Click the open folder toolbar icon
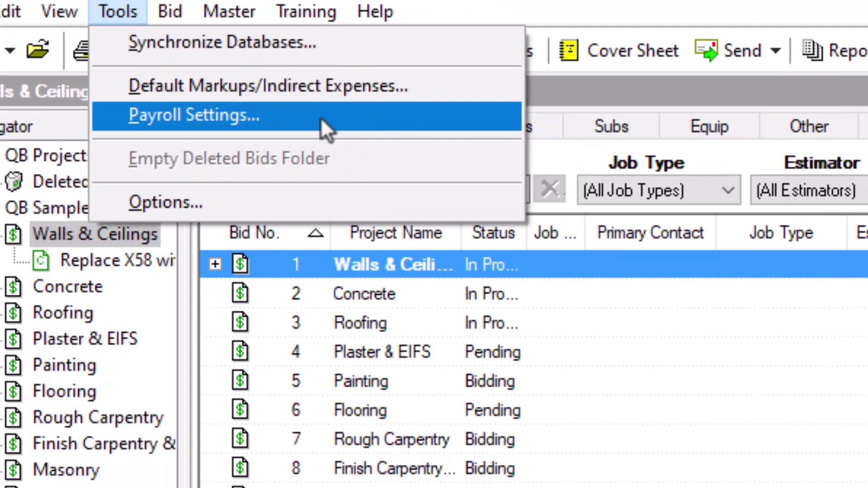Image resolution: width=868 pixels, height=488 pixels. (38, 50)
